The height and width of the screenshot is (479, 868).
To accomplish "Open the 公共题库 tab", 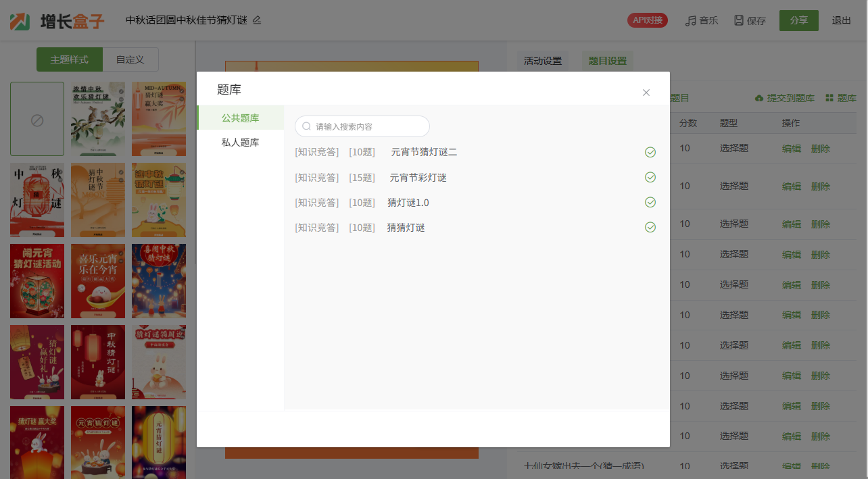I will coord(240,118).
